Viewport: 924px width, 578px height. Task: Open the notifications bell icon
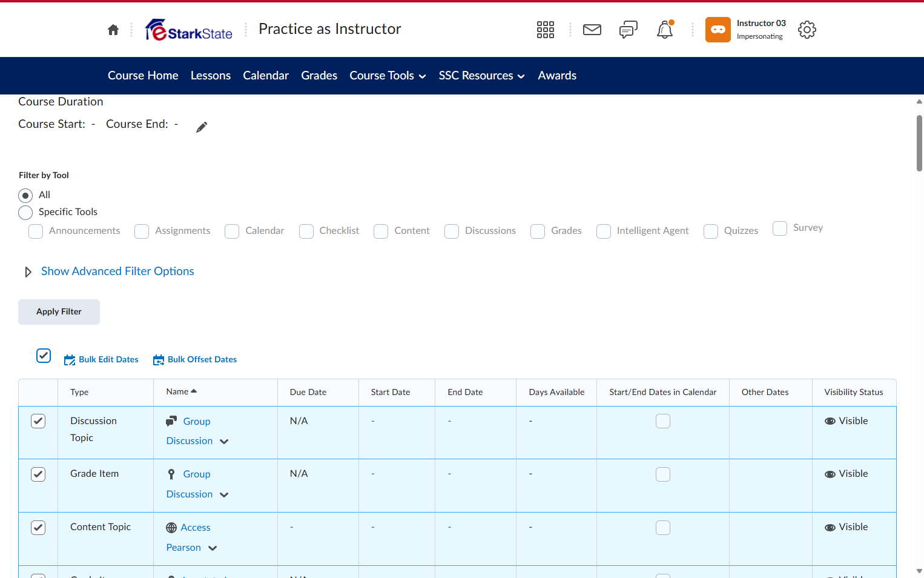(x=665, y=30)
